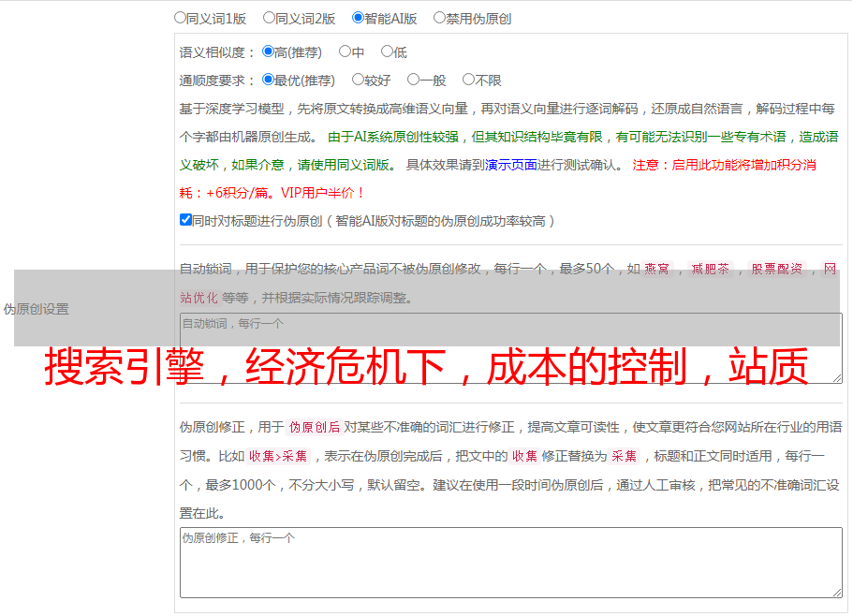The image size is (853, 616).
Task: Click the 收集>采集 example tag
Action: 278,456
